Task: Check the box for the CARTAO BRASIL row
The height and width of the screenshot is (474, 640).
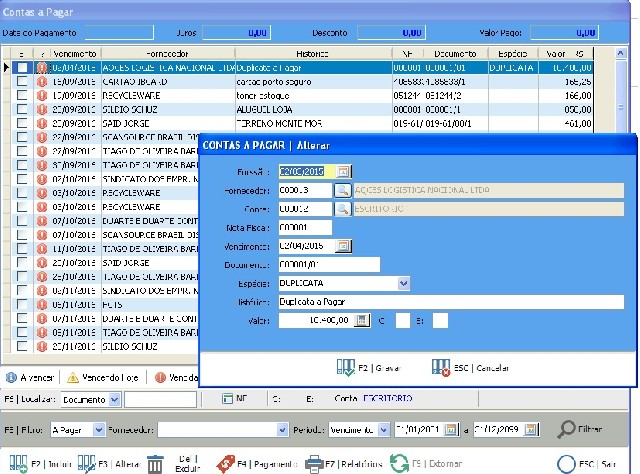Action: tap(22, 80)
